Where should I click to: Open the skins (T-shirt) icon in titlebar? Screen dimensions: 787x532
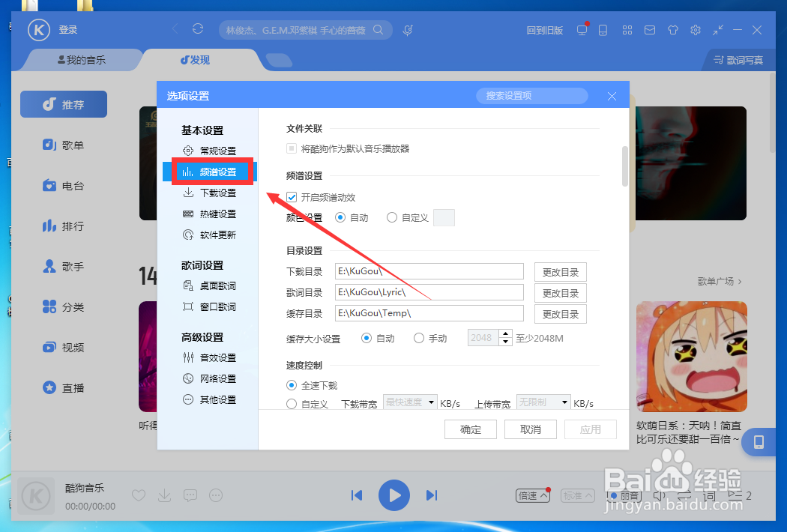pyautogui.click(x=672, y=30)
